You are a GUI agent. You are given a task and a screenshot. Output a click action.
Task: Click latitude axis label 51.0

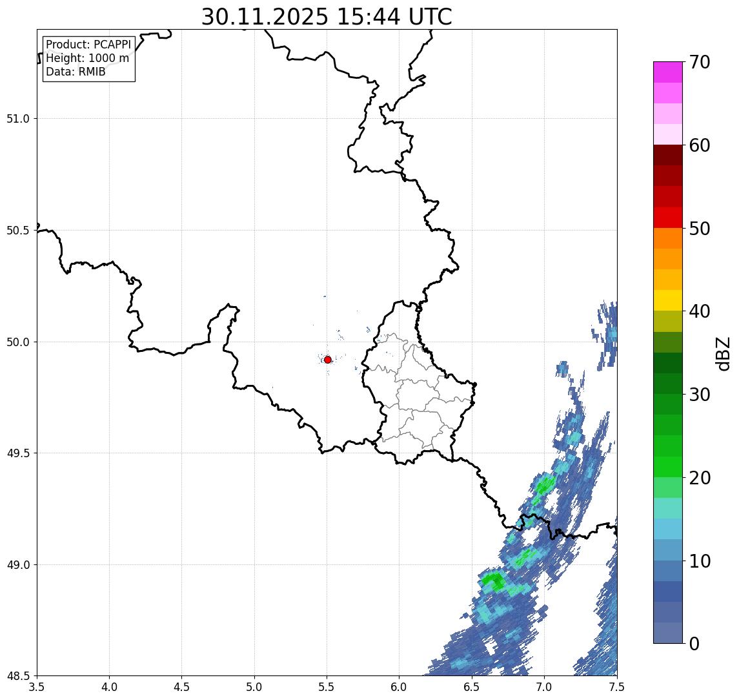tap(18, 119)
